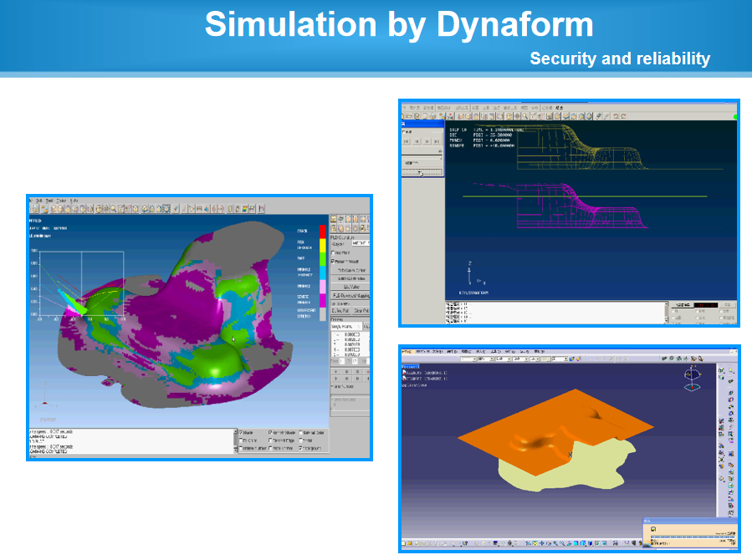Screen dimensions: 752x560
Task: Click the red-digit display field in wireframe window
Action: point(705,305)
